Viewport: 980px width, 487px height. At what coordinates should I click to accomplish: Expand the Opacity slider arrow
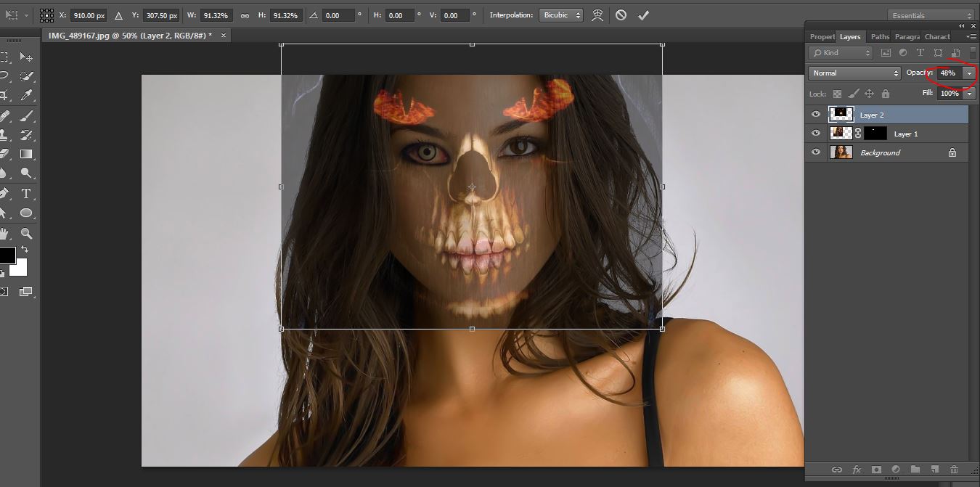tap(969, 73)
